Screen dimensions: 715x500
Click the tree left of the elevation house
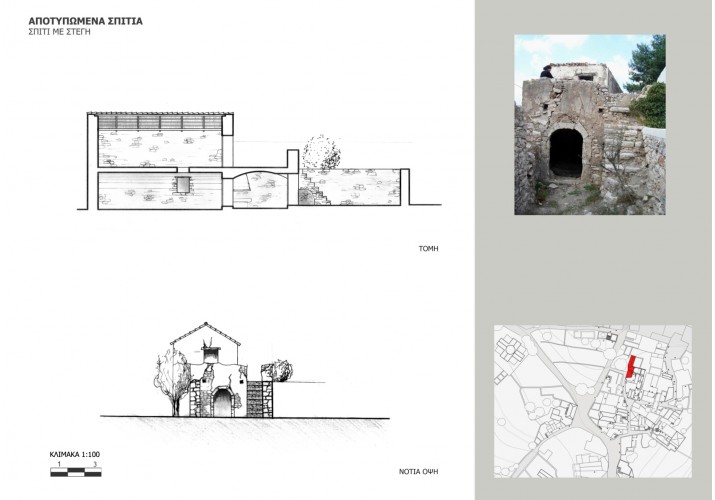point(172,383)
